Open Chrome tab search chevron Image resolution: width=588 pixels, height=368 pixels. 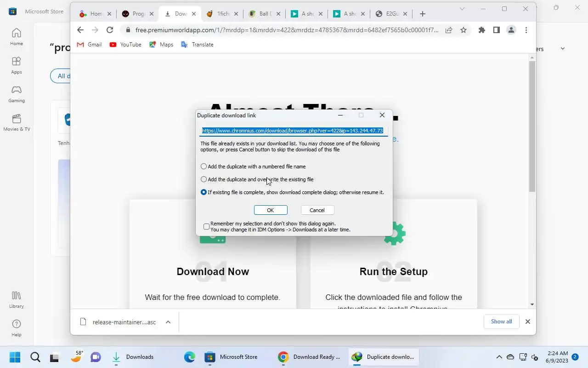coord(463,8)
